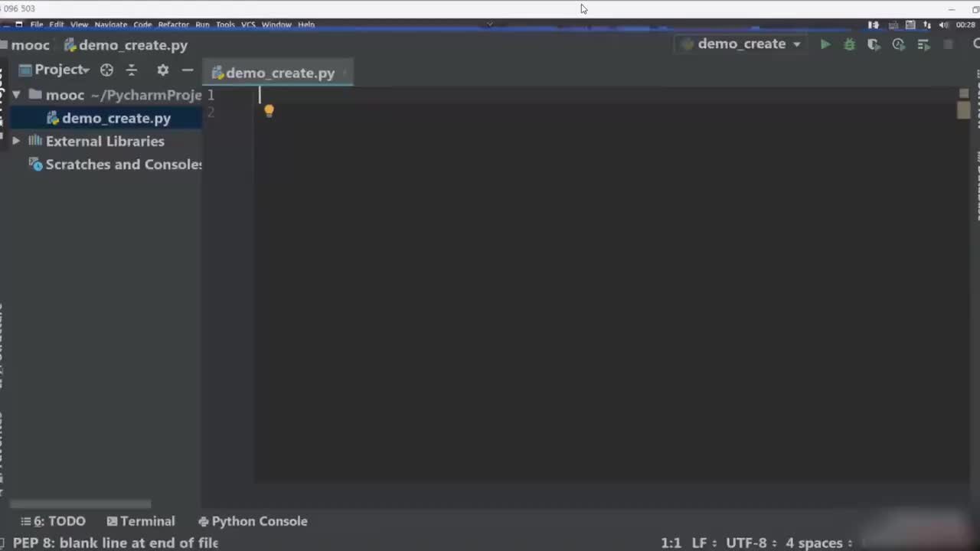Click the Project panel horizontal scrollbar
The image size is (980, 551).
(x=80, y=504)
